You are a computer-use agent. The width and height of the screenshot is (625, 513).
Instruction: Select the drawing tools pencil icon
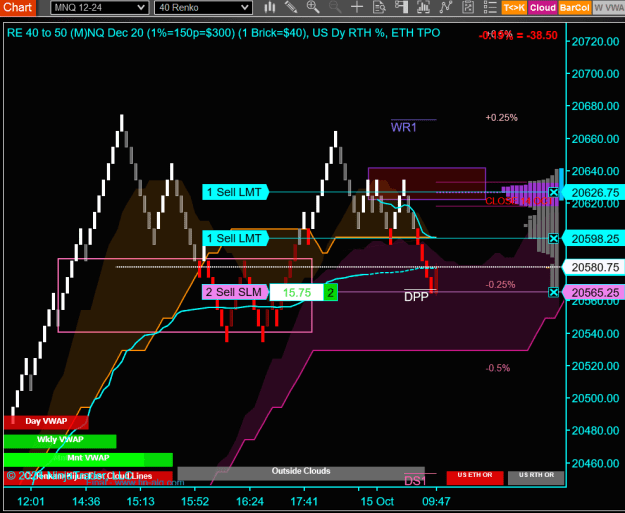pos(291,7)
